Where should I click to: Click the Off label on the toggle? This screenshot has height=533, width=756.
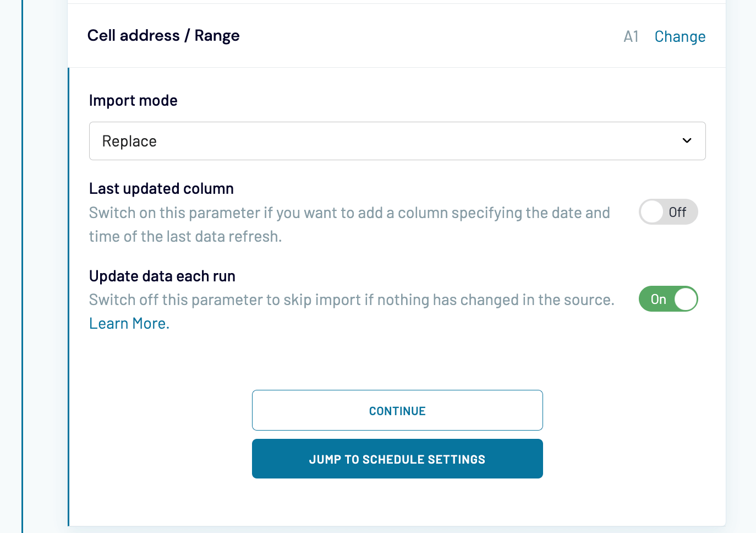click(679, 211)
